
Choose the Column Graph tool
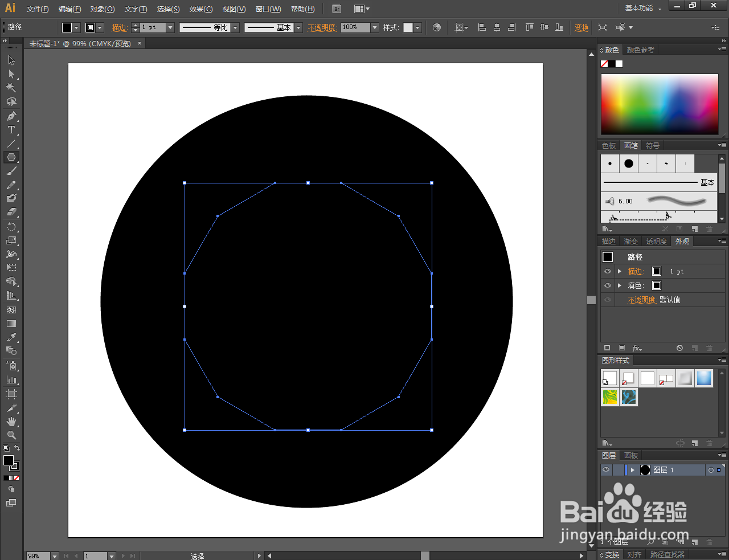[x=11, y=380]
